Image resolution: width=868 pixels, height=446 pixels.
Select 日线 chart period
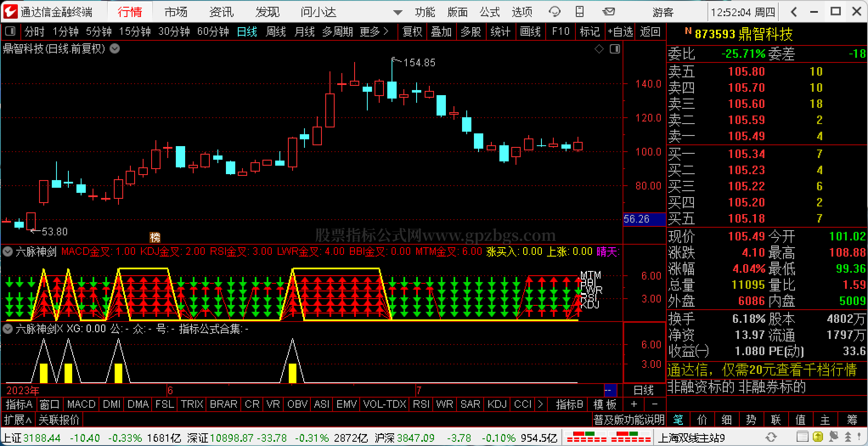tap(247, 31)
